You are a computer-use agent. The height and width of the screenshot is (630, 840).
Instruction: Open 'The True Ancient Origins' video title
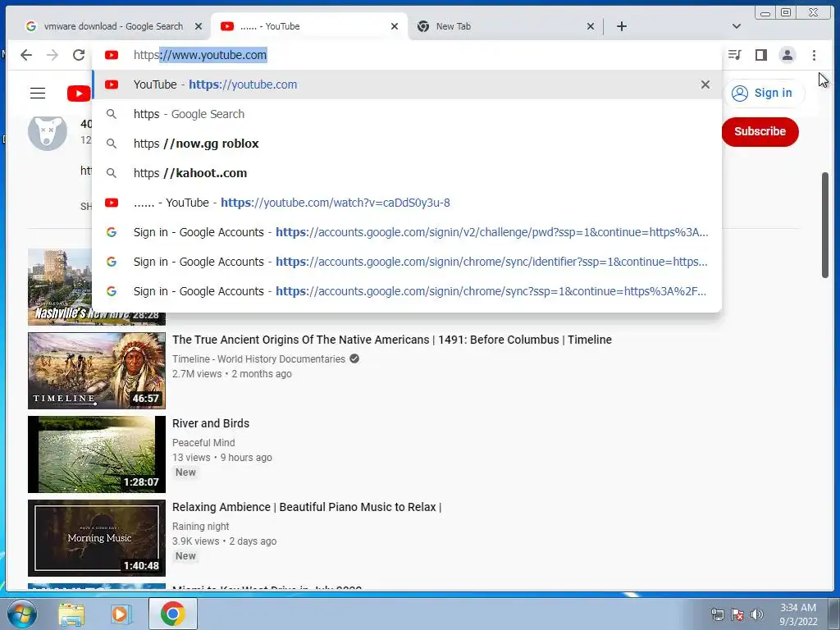click(x=391, y=340)
